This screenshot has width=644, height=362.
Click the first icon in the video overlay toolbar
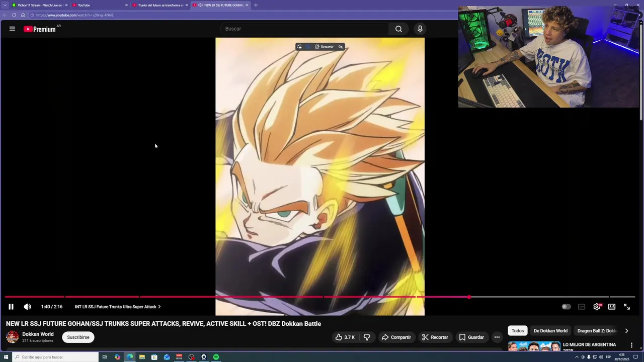[x=299, y=47]
